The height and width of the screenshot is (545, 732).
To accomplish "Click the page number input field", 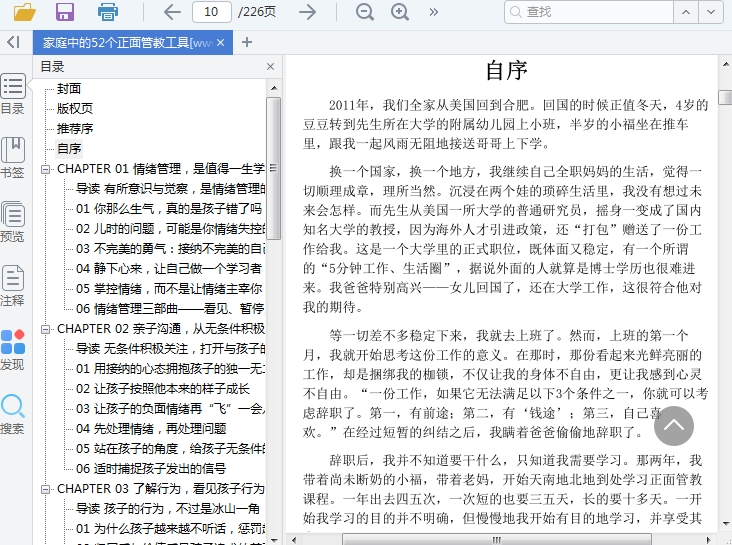I will click(x=211, y=12).
